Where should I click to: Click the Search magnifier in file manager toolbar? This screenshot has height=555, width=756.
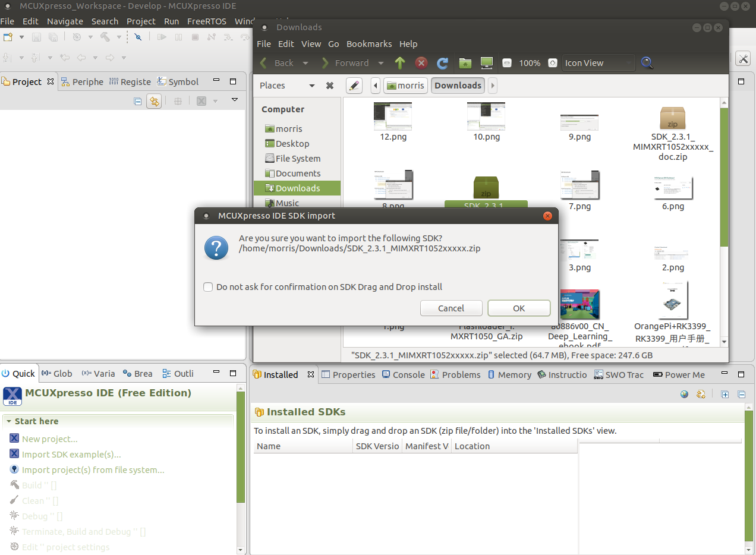point(647,62)
